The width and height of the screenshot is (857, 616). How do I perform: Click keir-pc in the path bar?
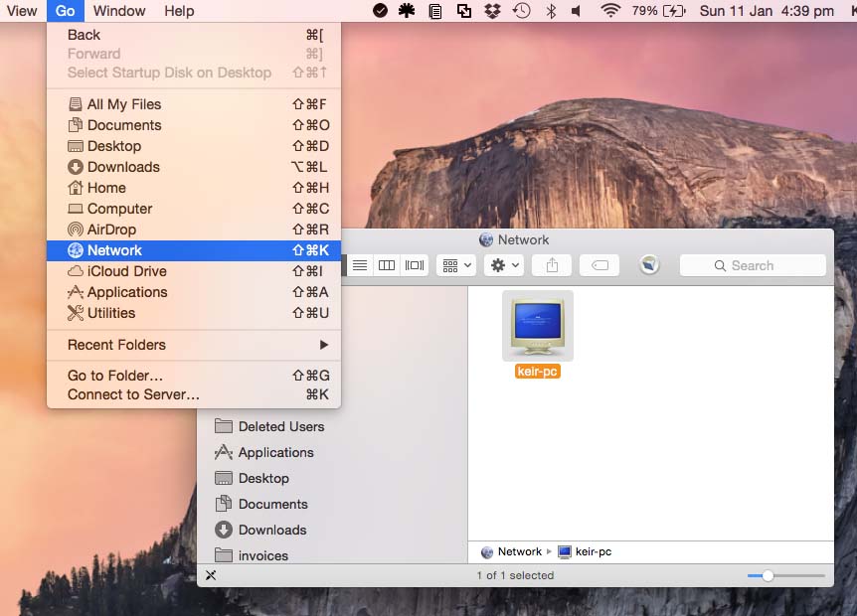(x=585, y=552)
